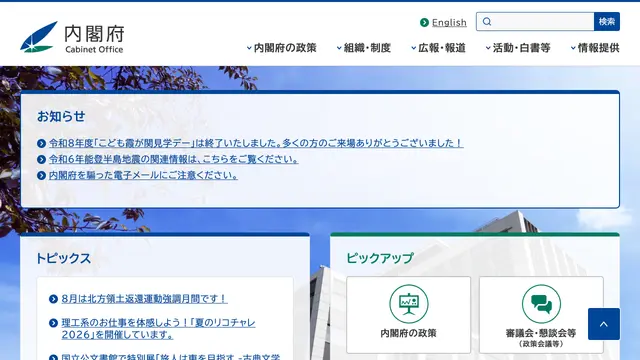This screenshot has height=360, width=640.
Task: Open the 令和6年能登半島地震 related info link
Action: 173,159
